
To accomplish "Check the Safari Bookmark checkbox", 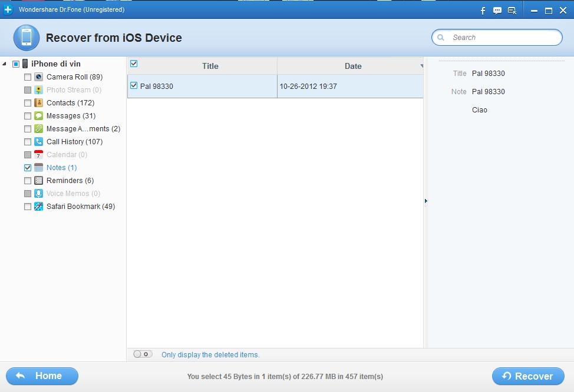I will coord(28,207).
